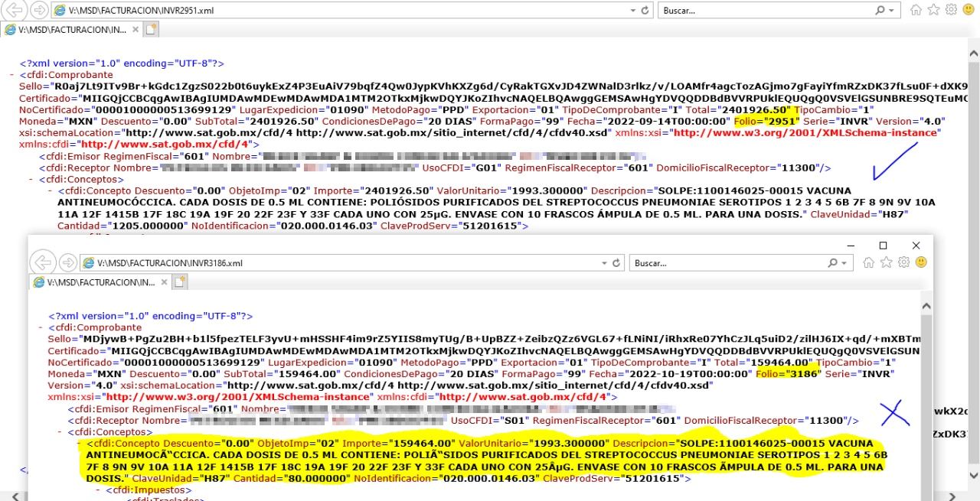Image resolution: width=980 pixels, height=501 pixels.
Task: Open a new tab in INVR2951.xml window
Action: coord(152,29)
